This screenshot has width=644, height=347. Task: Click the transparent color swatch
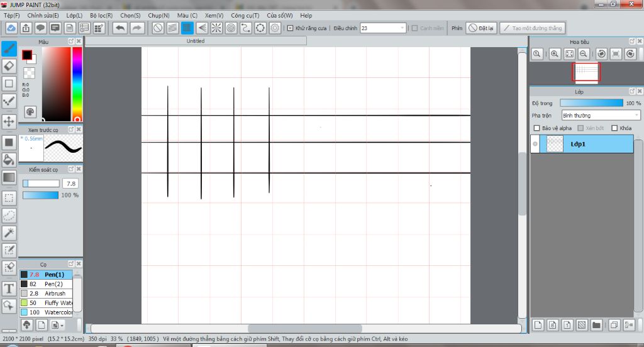29,73
